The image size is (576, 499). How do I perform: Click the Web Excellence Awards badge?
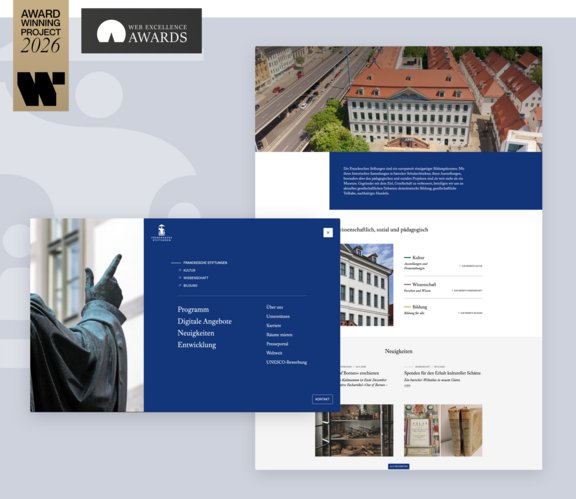[141, 30]
